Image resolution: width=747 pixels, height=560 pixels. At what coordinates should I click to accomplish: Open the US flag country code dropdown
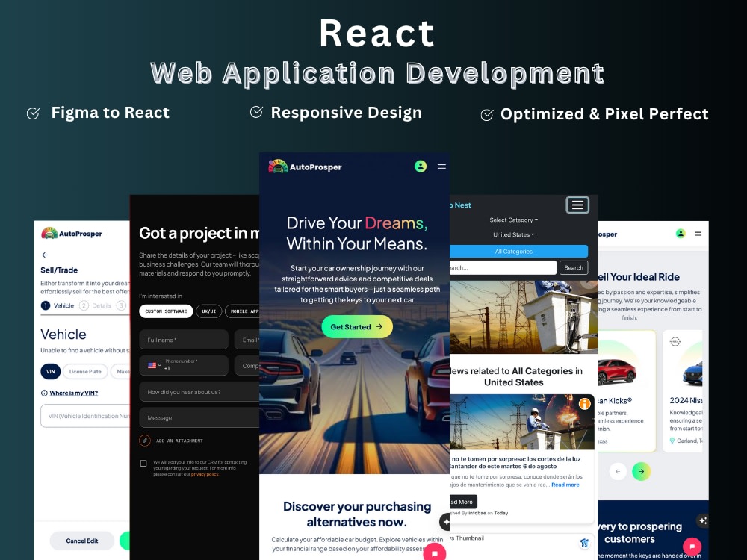(153, 365)
